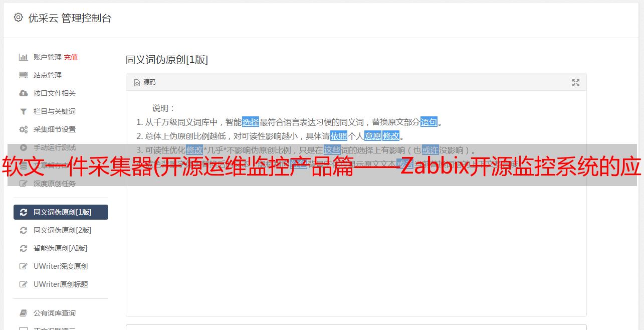
Task: Click the 充值 recharge link
Action: pyautogui.click(x=71, y=57)
